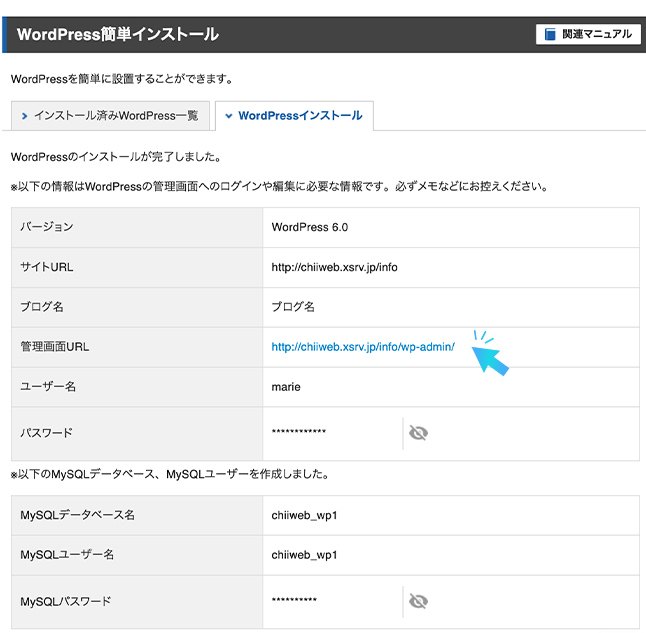Open the wp-admin 管理画面URL link
This screenshot has height=633, width=646.
[363, 347]
